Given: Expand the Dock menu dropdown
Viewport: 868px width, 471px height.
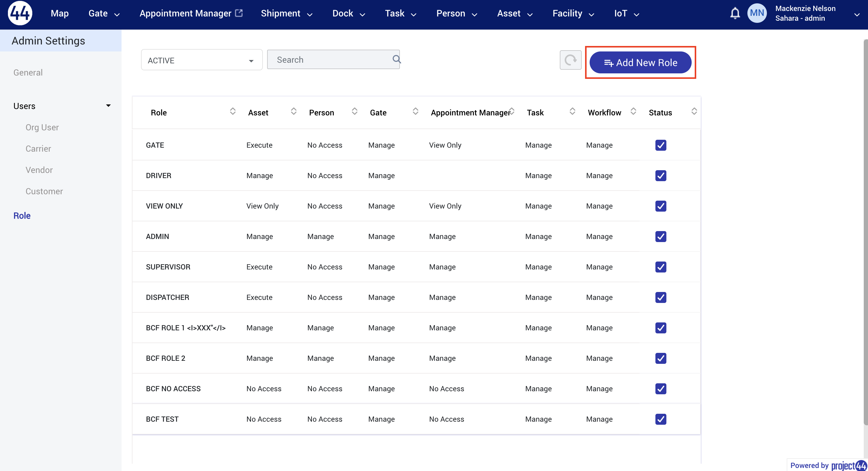Looking at the screenshot, I should pyautogui.click(x=362, y=15).
